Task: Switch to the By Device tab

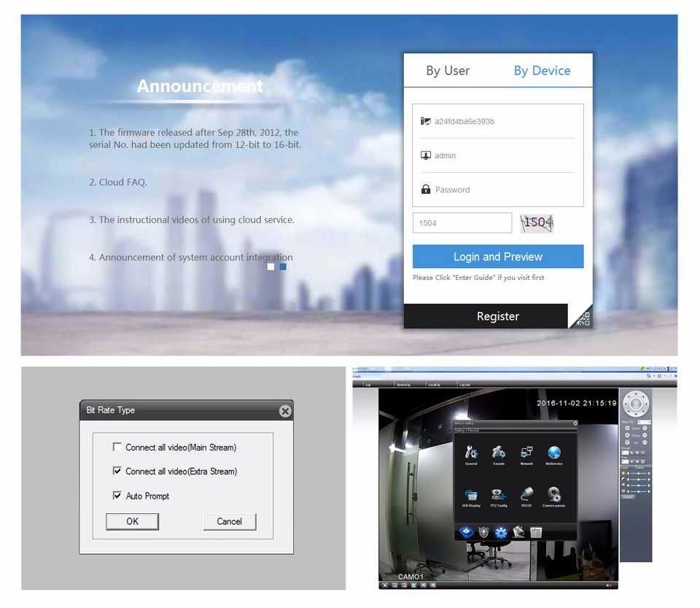Action: pos(542,71)
